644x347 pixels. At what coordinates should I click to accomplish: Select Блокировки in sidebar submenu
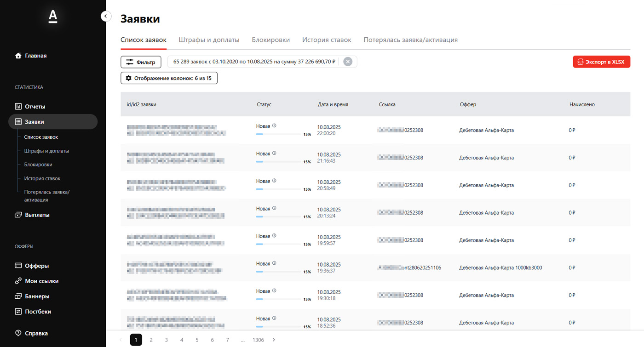tap(38, 165)
